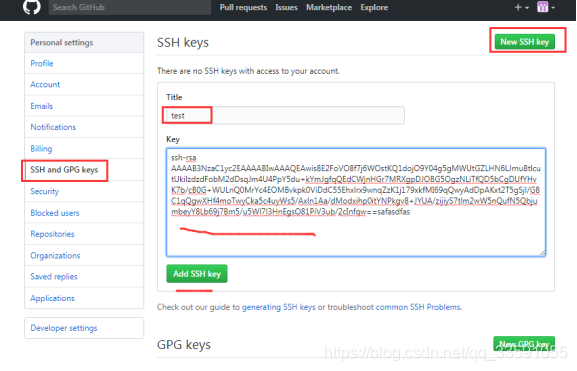Click the SSH keys heading
Image resolution: width=577 pixels, height=371 pixels.
[x=183, y=43]
